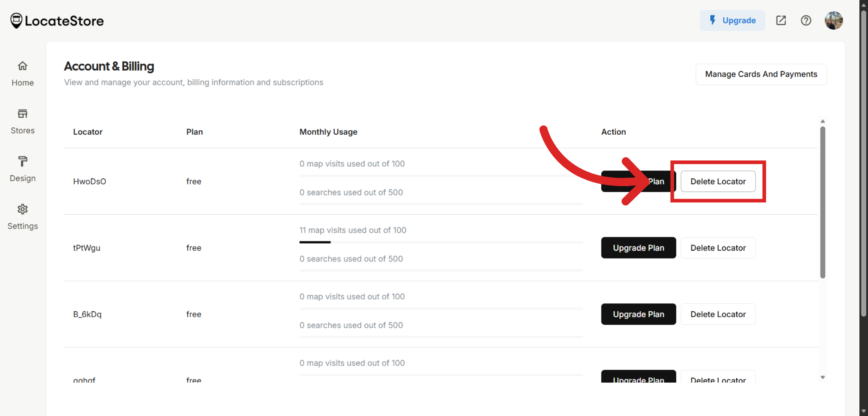868x416 pixels.
Task: Click the lightning bolt Upgrade icon
Action: point(712,20)
